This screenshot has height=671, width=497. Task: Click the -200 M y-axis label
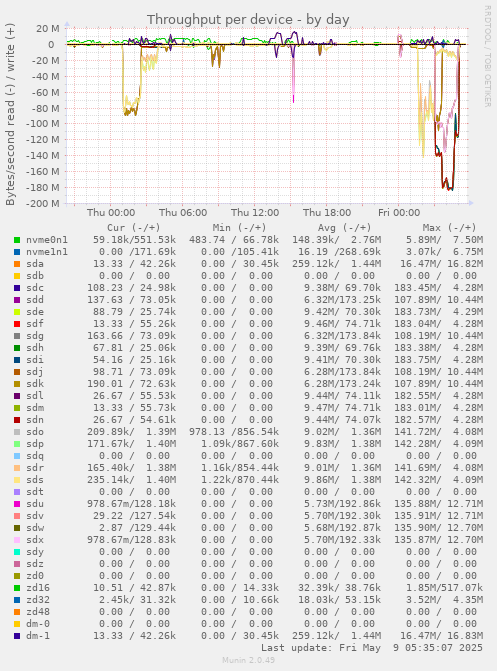click(x=42, y=204)
